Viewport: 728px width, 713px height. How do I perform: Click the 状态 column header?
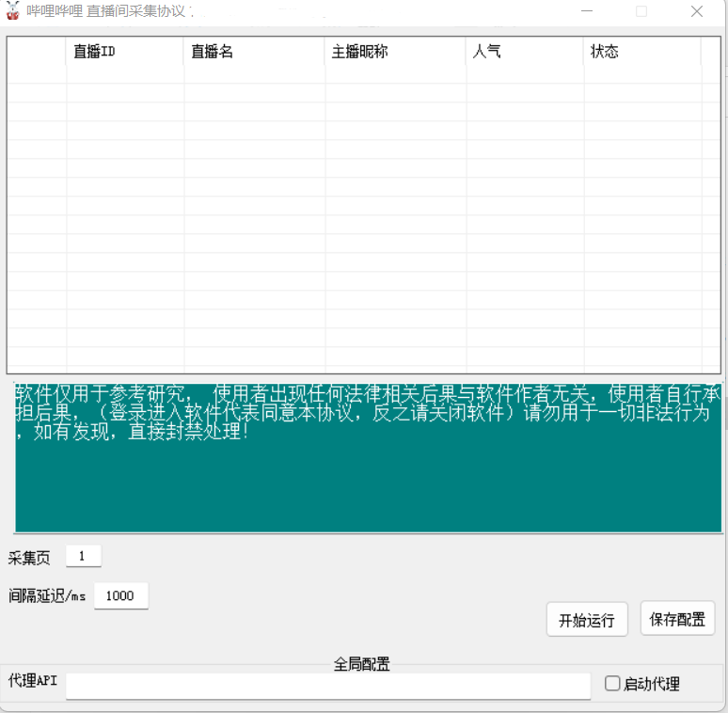pos(641,52)
